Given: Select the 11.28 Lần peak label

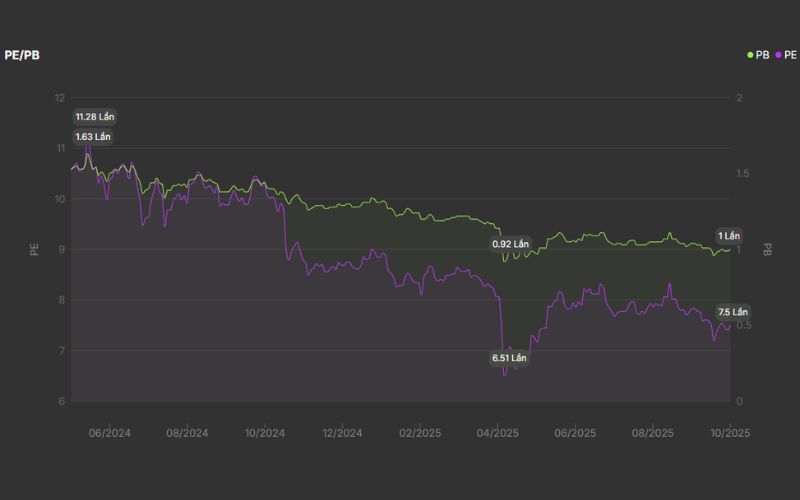Looking at the screenshot, I should click(95, 117).
